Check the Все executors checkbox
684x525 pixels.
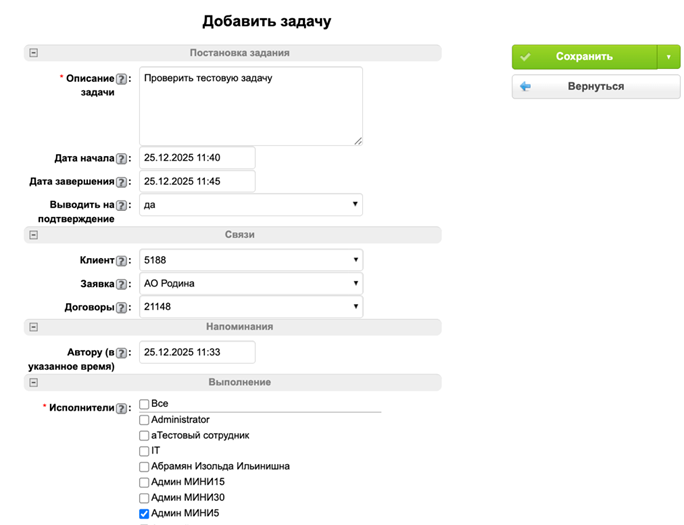tap(144, 404)
